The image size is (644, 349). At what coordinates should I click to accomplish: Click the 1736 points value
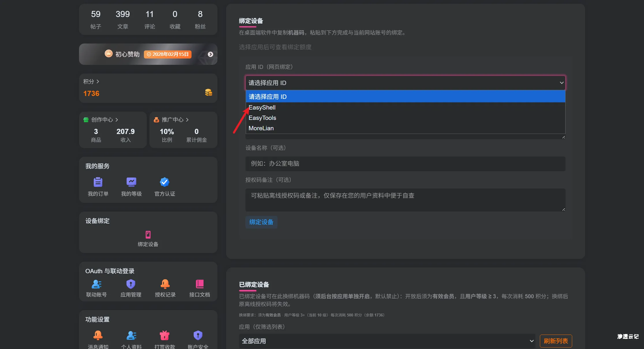91,93
